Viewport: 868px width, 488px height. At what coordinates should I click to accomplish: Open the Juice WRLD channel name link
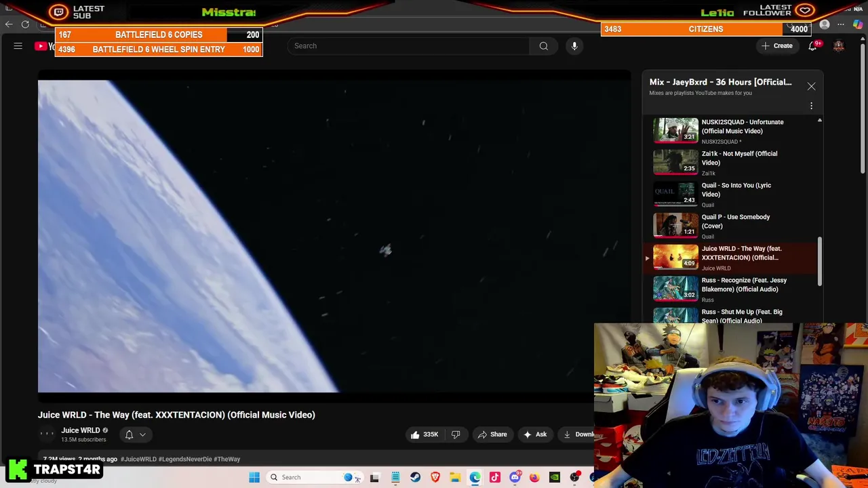80,430
